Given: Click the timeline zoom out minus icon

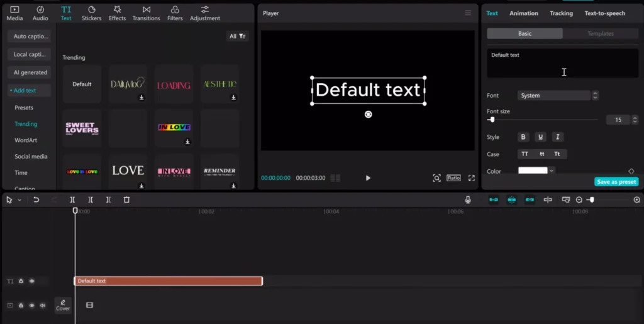Looking at the screenshot, I should 579,199.
